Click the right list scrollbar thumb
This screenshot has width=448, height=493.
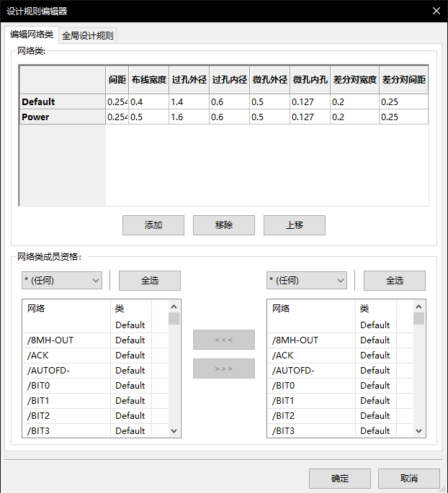418,319
